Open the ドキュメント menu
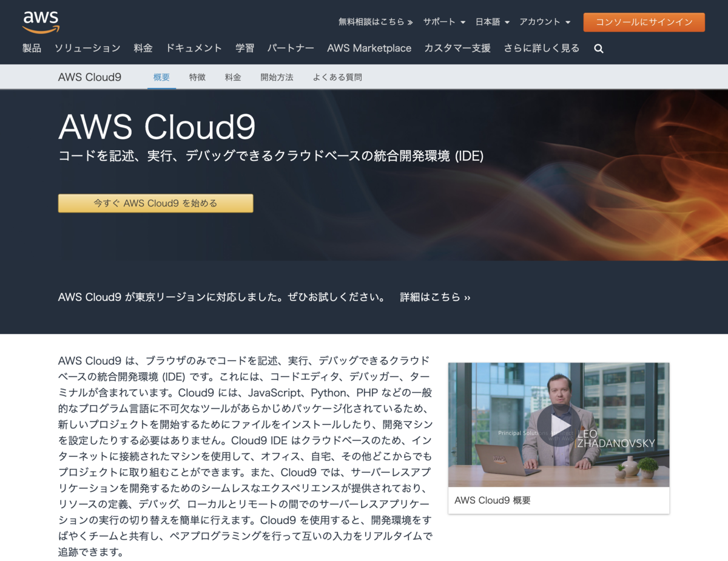Screen dimensions: 728x561 (194, 48)
